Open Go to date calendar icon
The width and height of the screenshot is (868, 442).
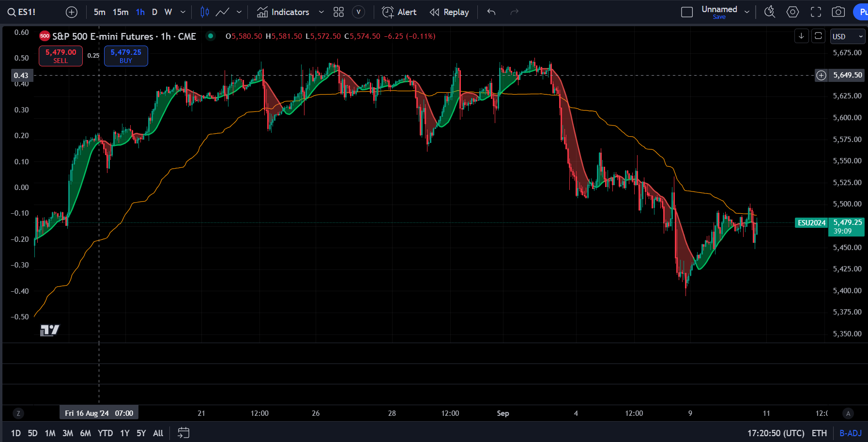point(183,433)
